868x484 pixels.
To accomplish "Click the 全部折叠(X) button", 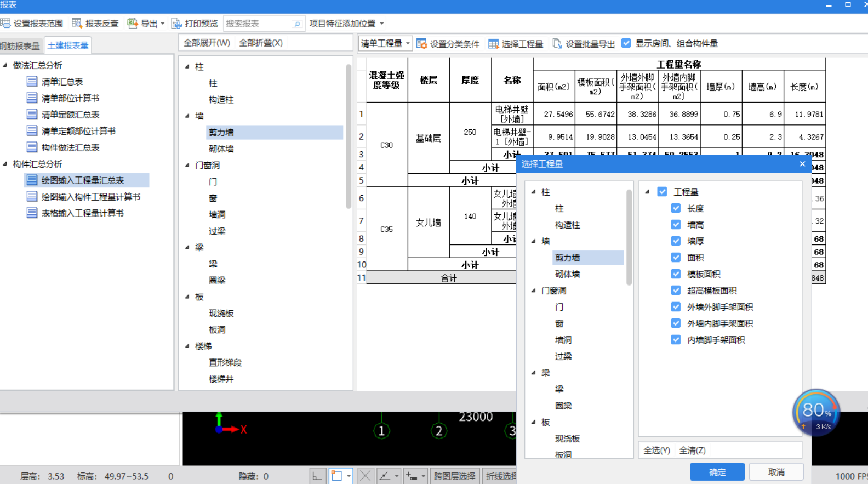I will coord(261,43).
